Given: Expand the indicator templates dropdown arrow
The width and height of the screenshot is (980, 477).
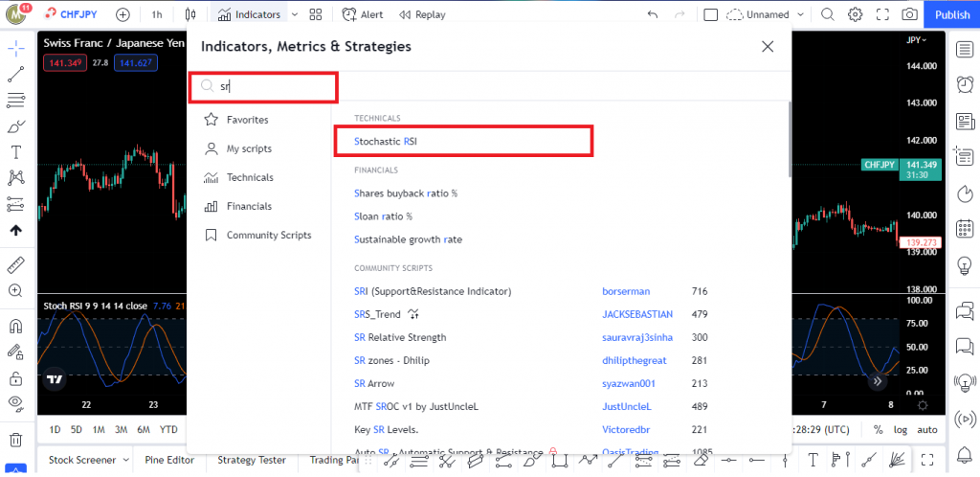Looking at the screenshot, I should (x=295, y=14).
